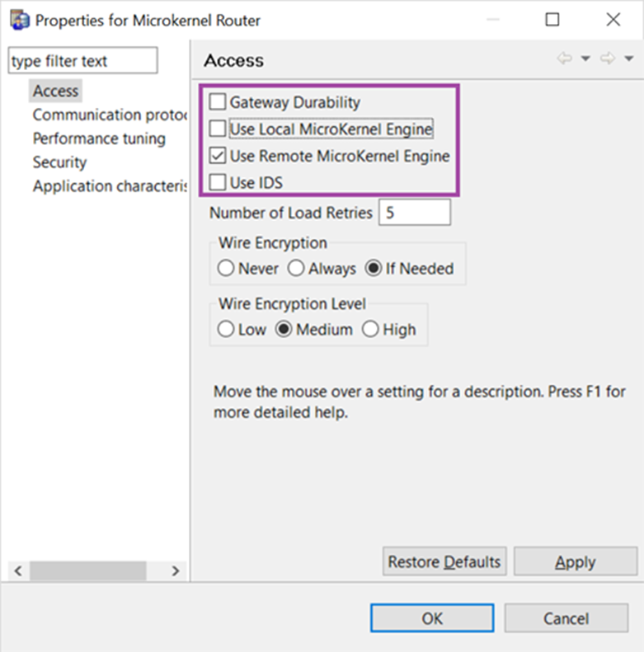The width and height of the screenshot is (644, 652).
Task: Close the Properties dialog window
Action: pyautogui.click(x=613, y=20)
